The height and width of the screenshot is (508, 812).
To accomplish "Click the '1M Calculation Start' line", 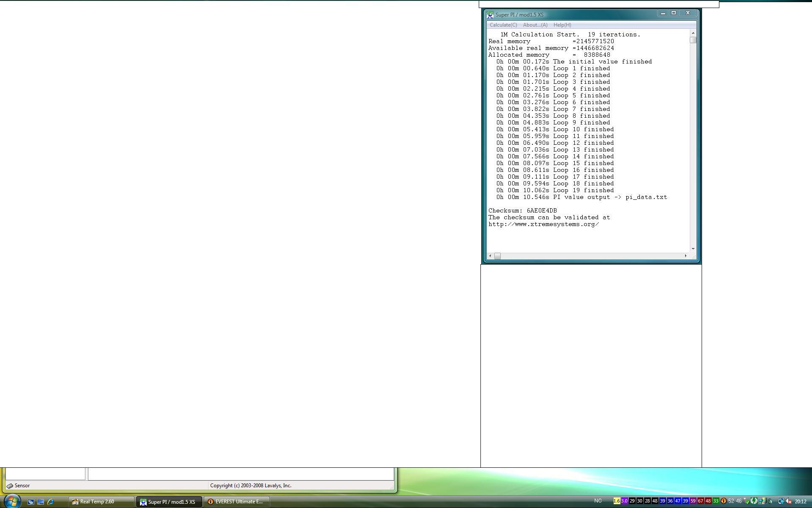I will pyautogui.click(x=570, y=35).
